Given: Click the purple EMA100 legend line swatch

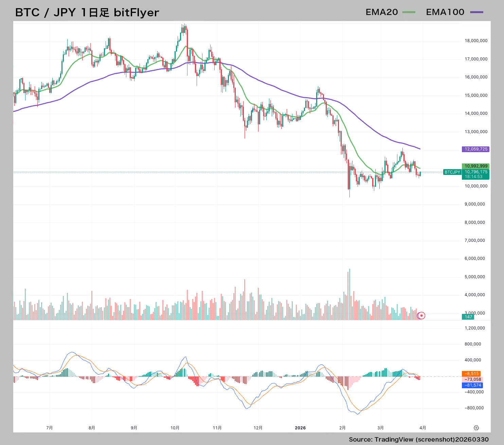Looking at the screenshot, I should [476, 12].
